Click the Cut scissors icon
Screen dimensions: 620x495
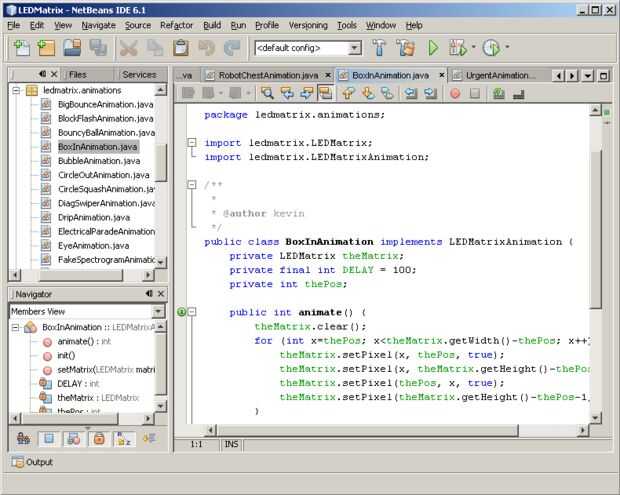coord(129,48)
